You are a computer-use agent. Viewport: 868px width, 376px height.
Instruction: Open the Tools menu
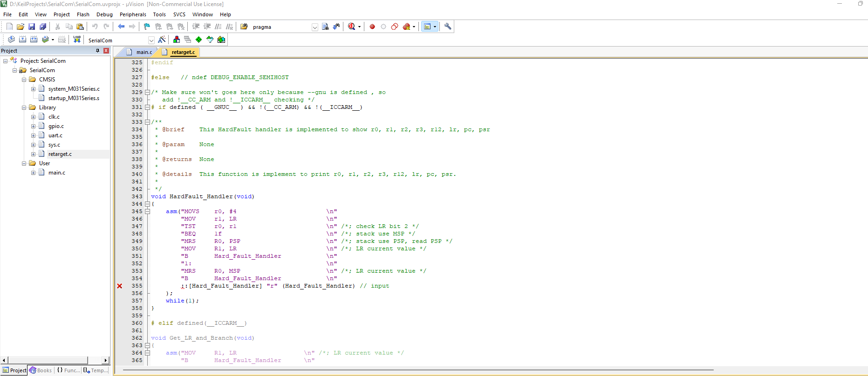(159, 14)
